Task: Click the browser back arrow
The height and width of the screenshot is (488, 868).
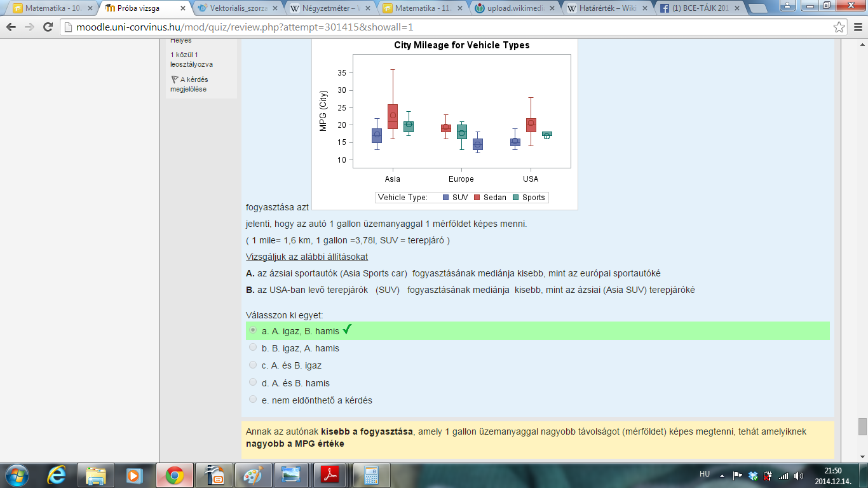Action: pyautogui.click(x=12, y=27)
